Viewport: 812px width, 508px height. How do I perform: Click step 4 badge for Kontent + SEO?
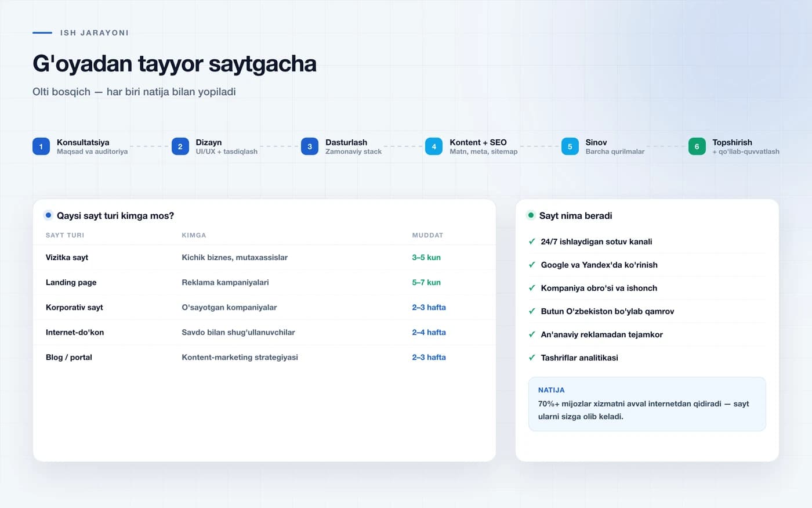click(x=434, y=146)
